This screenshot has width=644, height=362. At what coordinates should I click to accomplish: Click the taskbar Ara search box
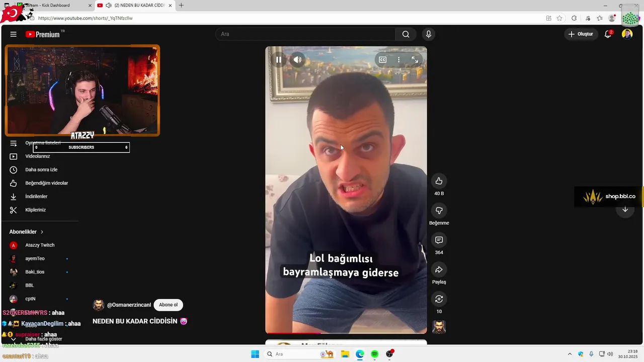coord(300,354)
